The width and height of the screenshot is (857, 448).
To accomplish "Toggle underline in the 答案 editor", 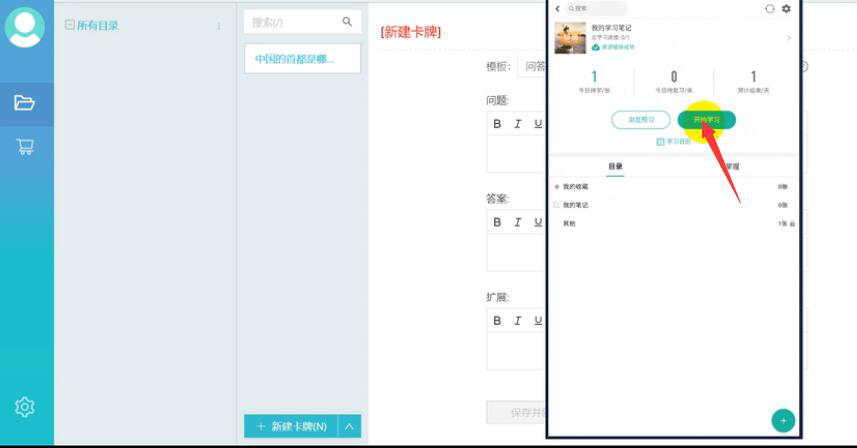I will 538,222.
